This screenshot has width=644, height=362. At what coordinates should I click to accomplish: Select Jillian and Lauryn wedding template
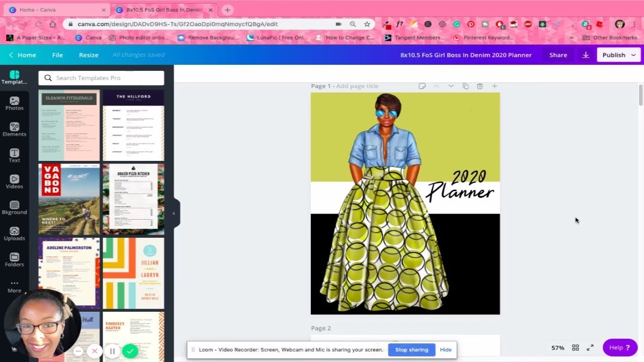coord(133,273)
